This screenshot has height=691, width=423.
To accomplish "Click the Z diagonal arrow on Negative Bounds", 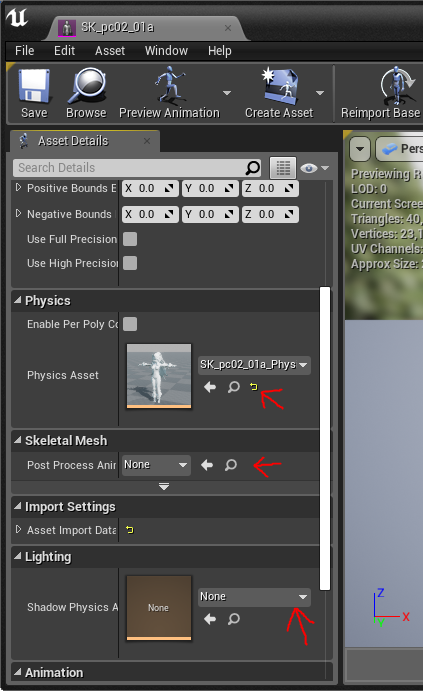I will point(289,215).
